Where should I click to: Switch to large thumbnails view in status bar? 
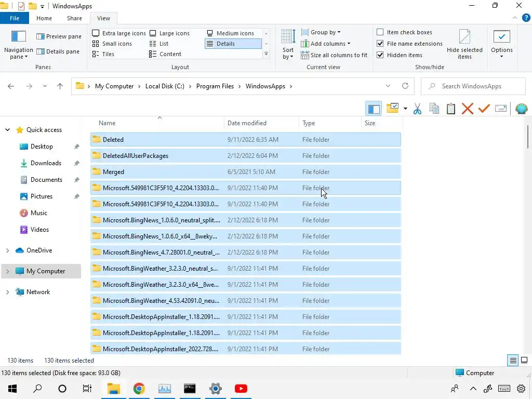pyautogui.click(x=524, y=360)
